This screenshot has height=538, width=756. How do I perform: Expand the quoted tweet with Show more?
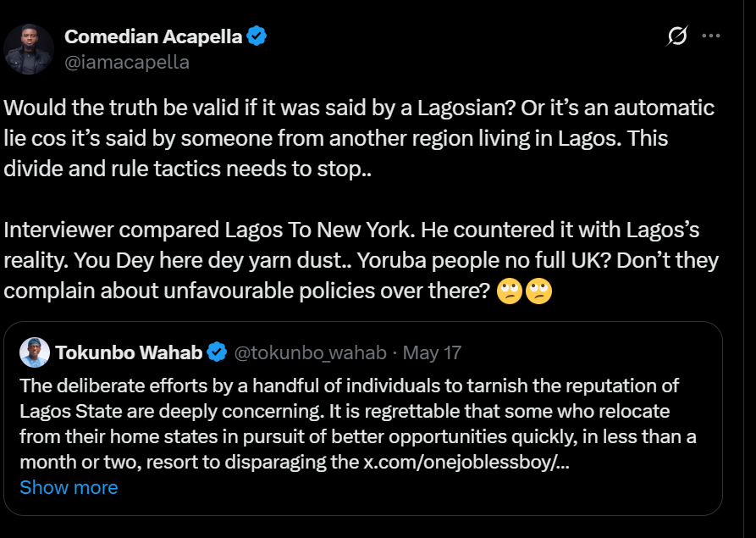[x=69, y=487]
